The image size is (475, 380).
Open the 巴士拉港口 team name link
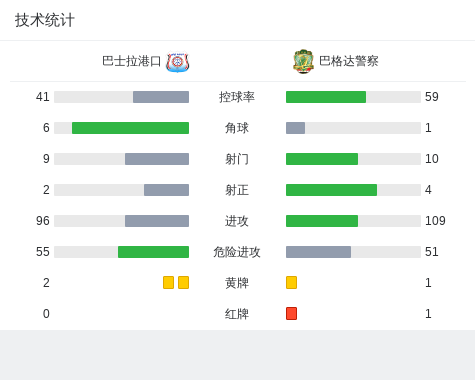click(x=132, y=61)
